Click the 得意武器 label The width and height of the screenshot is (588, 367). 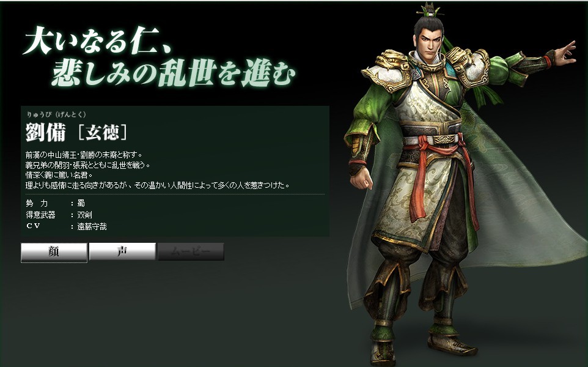(40, 215)
